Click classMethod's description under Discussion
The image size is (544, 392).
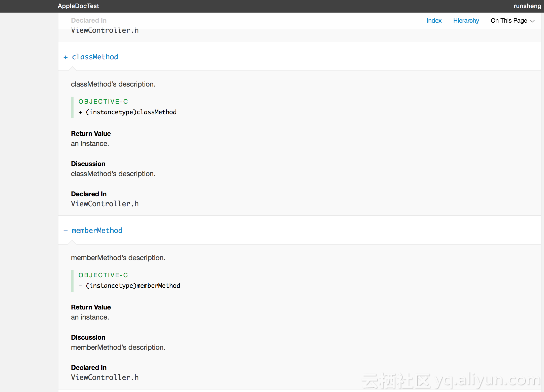pos(113,174)
